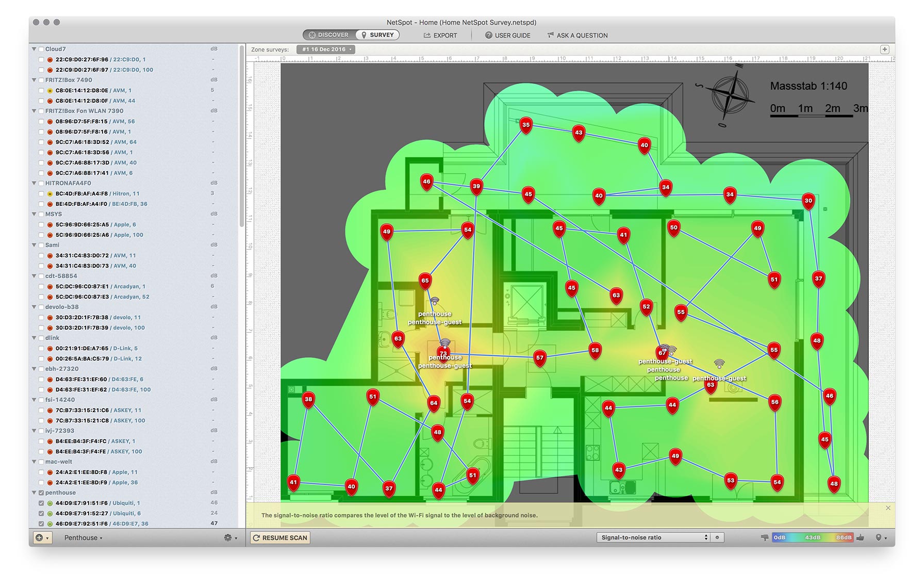Click the thumbs-up icon right of the legend
This screenshot has height=588, width=924.
[860, 537]
